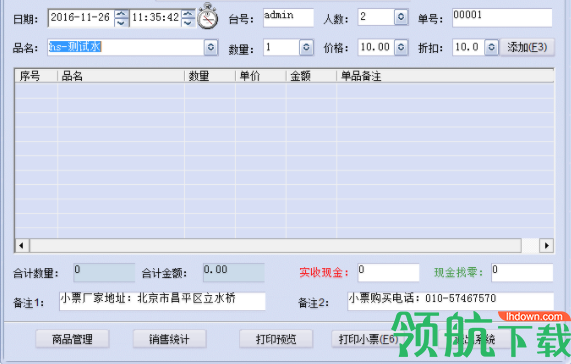Open the 品名 product dropdown

[x=211, y=47]
